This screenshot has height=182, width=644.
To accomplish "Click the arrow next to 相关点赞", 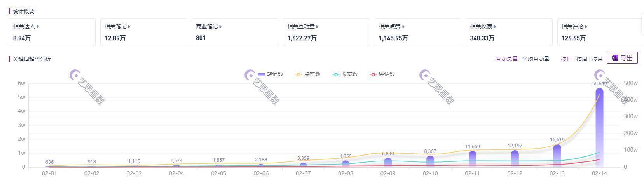I will [x=403, y=26].
